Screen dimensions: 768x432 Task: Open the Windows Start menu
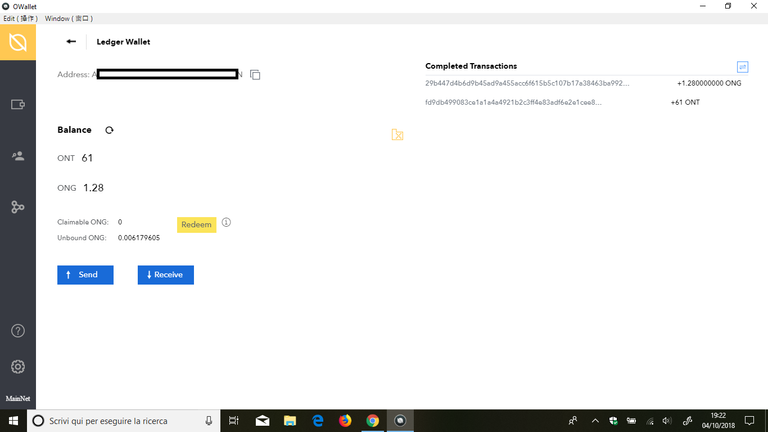click(13, 421)
